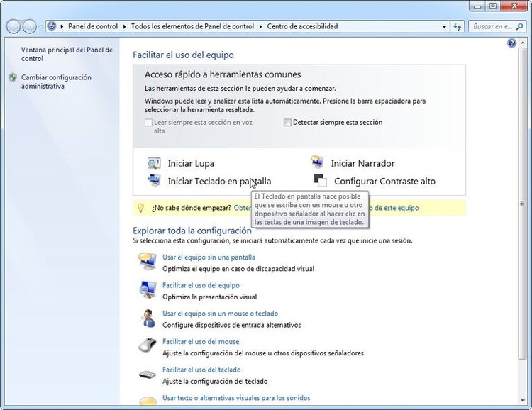Open Facilitar el uso del mouse link

(x=201, y=342)
